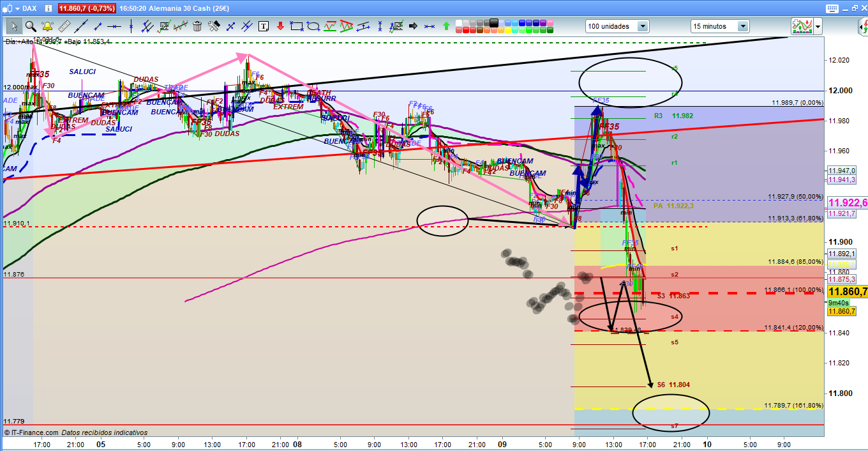868x451 pixels.
Task: Open the 15 minutos timeframe dropdown
Action: 743,26
